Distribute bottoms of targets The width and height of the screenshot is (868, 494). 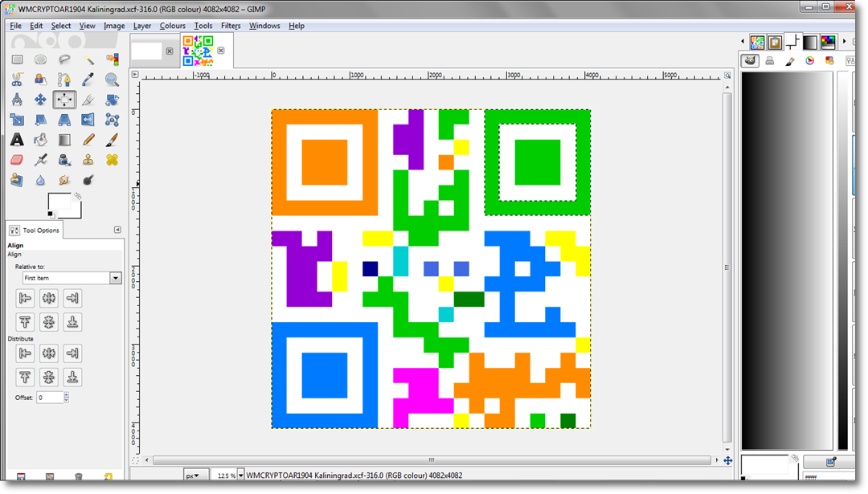tap(72, 378)
